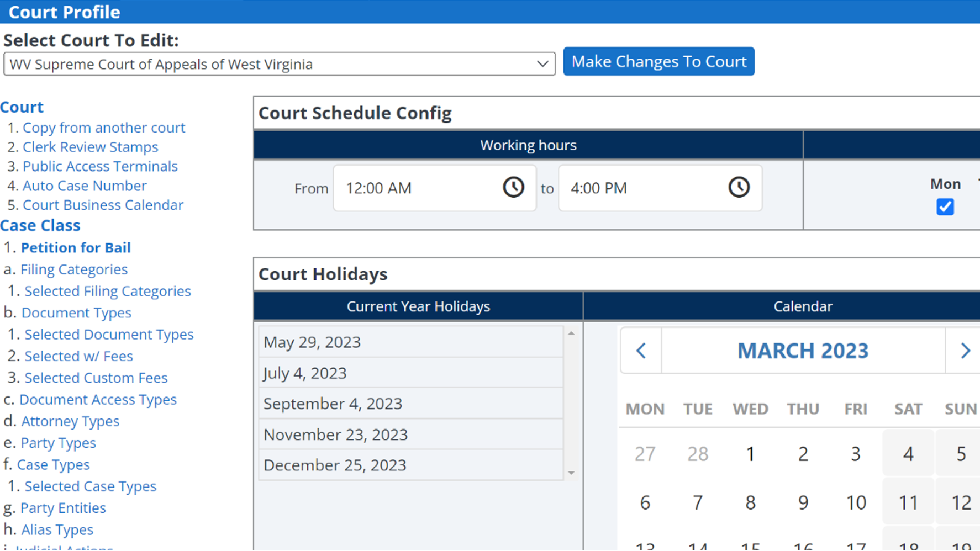This screenshot has height=551, width=980.
Task: Open Selected w/ Fees link
Action: 78,356
